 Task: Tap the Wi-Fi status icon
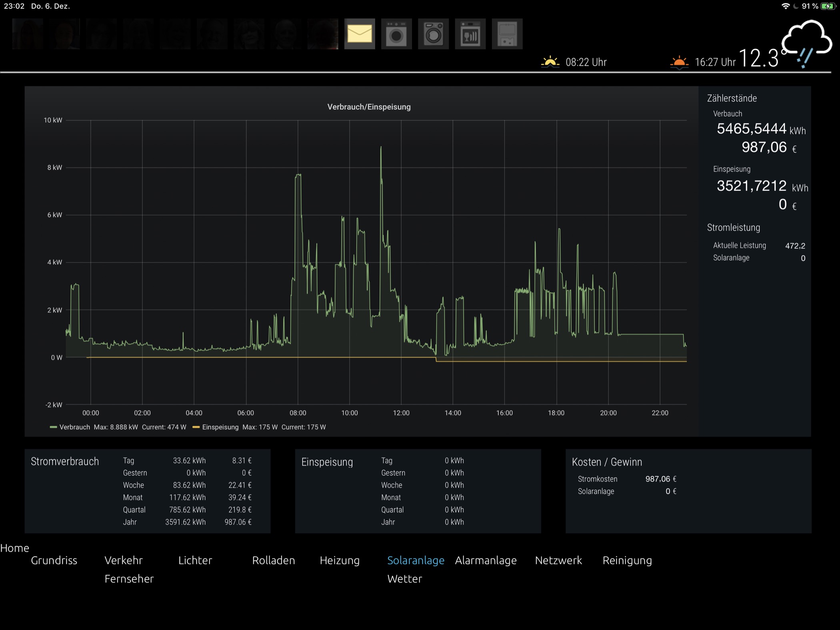point(786,6)
